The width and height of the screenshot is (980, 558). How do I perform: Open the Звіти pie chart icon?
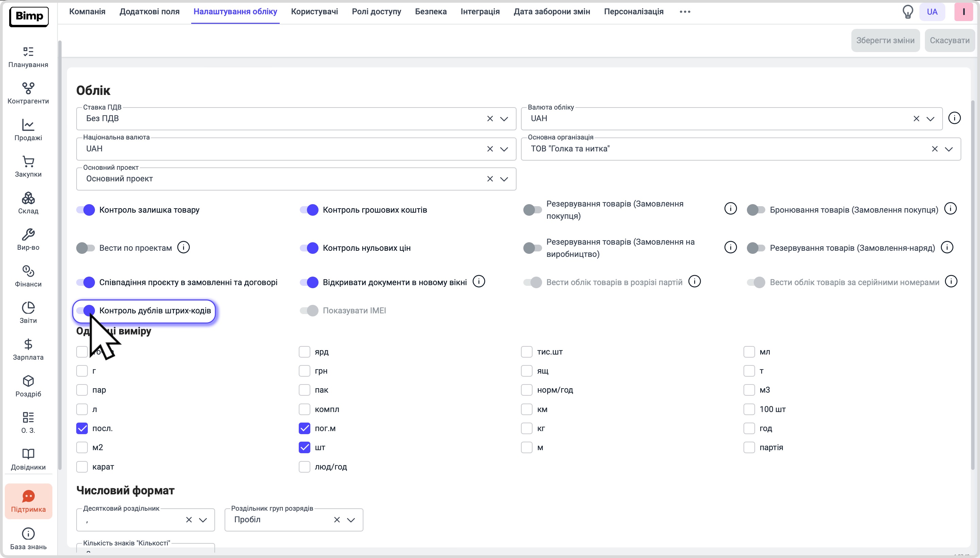pyautogui.click(x=28, y=308)
